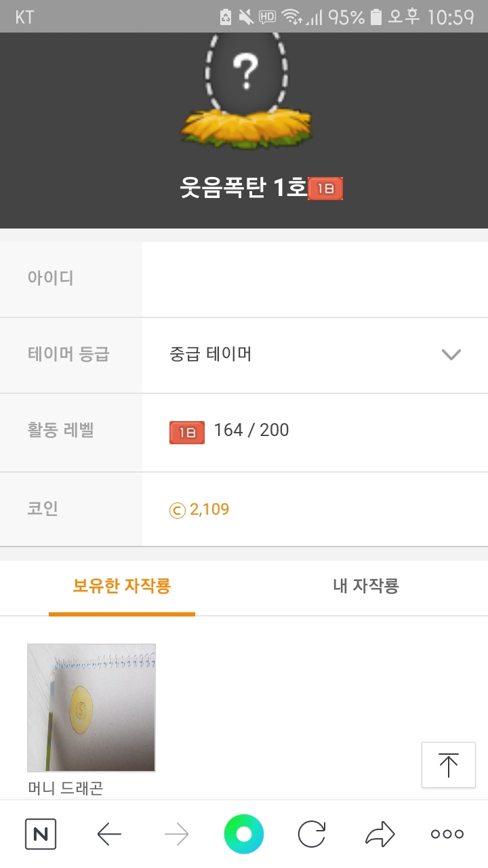
Task: Tap the green circle center button
Action: click(243, 834)
